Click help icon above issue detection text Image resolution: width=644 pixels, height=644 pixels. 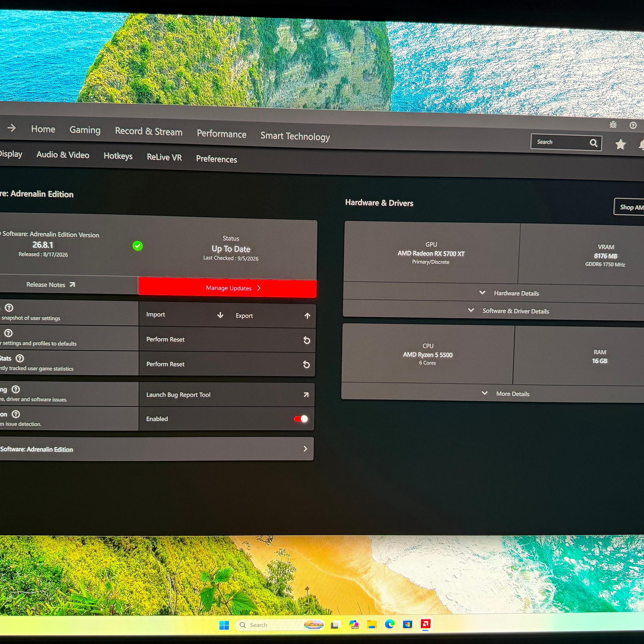click(16, 414)
